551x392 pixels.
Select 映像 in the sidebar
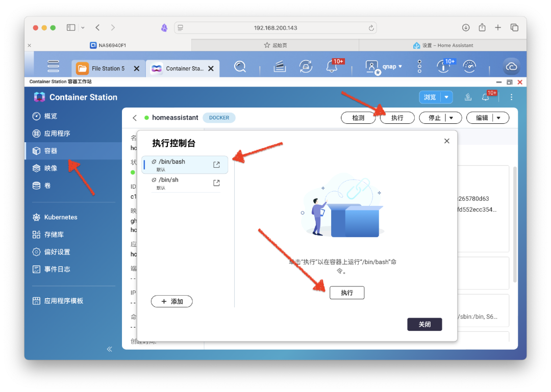click(x=51, y=168)
